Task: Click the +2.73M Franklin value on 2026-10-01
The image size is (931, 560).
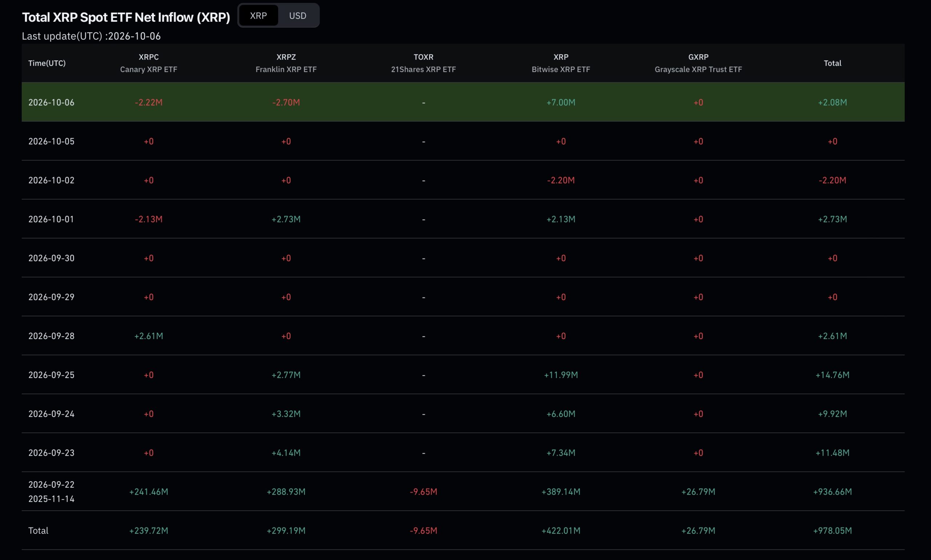Action: [286, 219]
